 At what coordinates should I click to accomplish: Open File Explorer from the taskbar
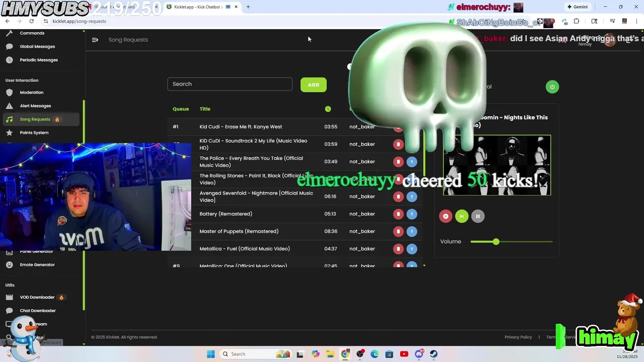(x=331, y=354)
